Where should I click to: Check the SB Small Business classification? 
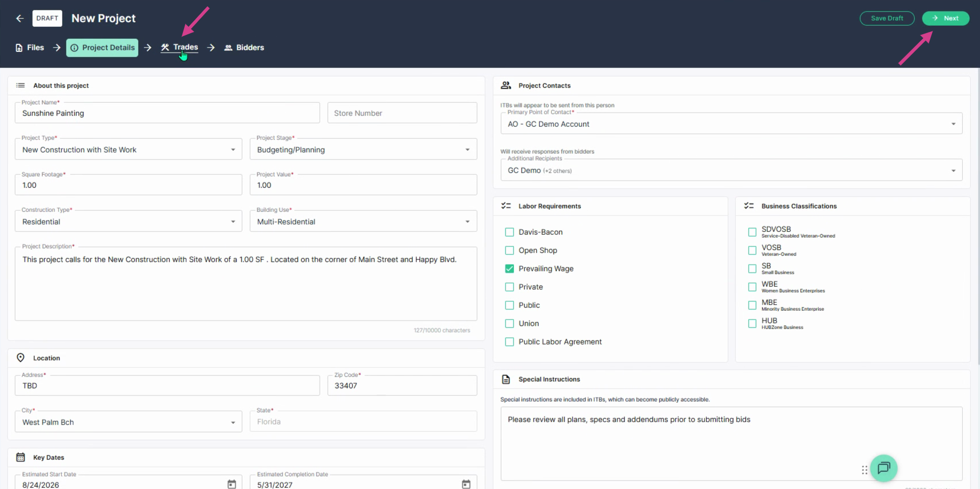coord(752,268)
